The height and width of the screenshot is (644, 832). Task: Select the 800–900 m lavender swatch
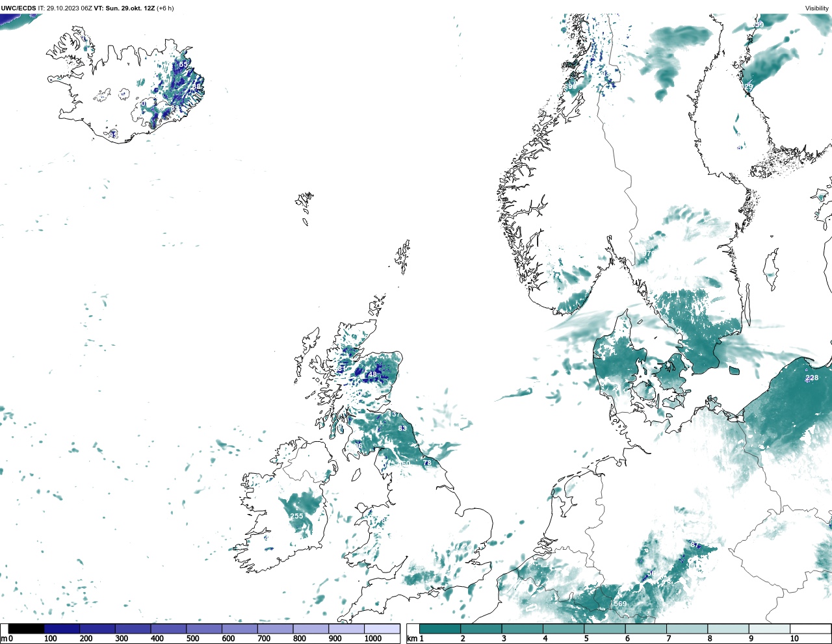coord(311,629)
